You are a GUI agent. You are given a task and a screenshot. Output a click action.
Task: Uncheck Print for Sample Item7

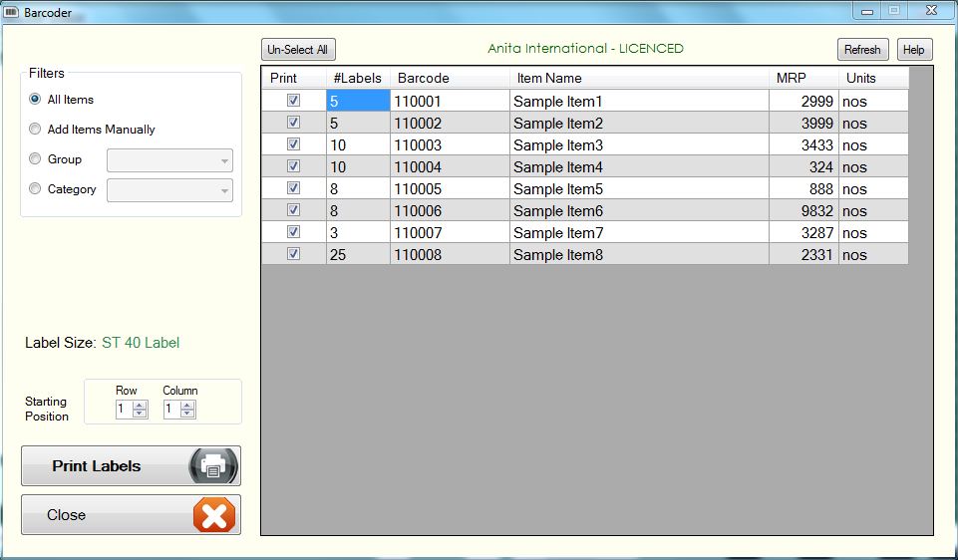[x=293, y=232]
